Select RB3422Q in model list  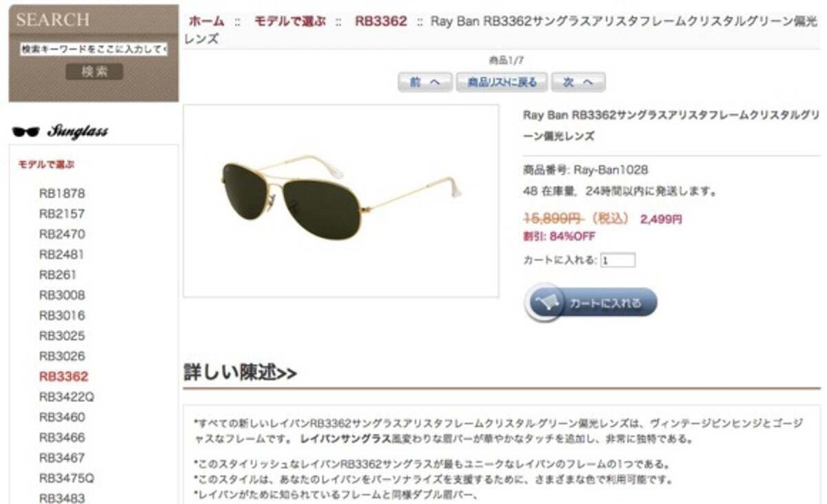point(67,397)
